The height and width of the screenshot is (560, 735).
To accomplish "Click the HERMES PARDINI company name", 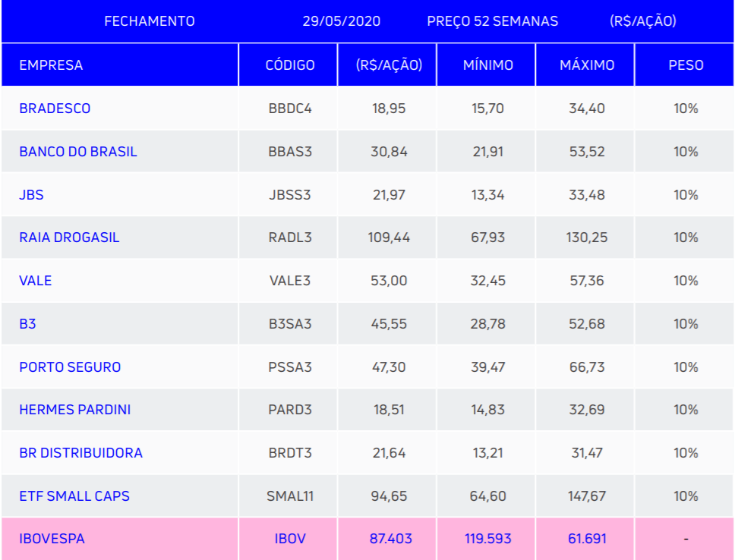I will pos(75,409).
